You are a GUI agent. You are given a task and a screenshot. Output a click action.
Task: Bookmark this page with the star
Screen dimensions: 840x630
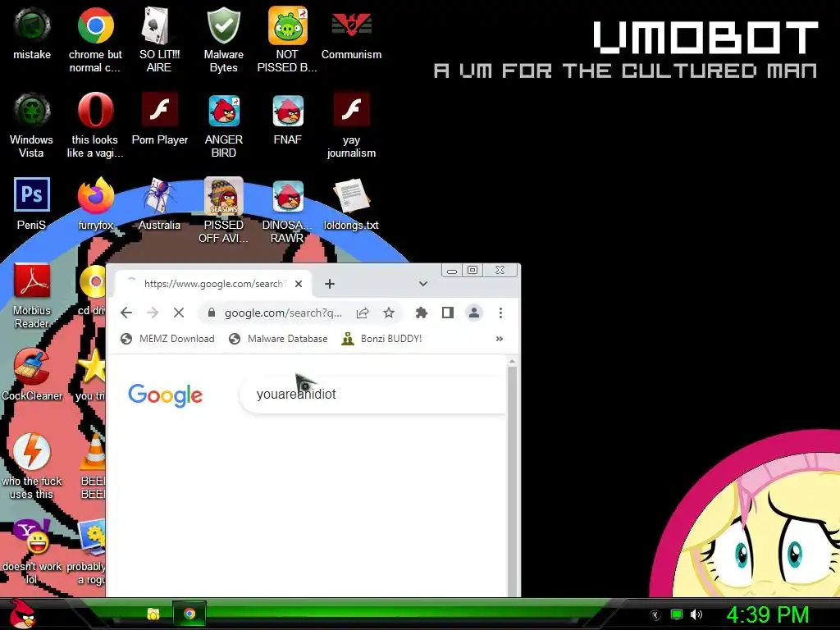[389, 313]
